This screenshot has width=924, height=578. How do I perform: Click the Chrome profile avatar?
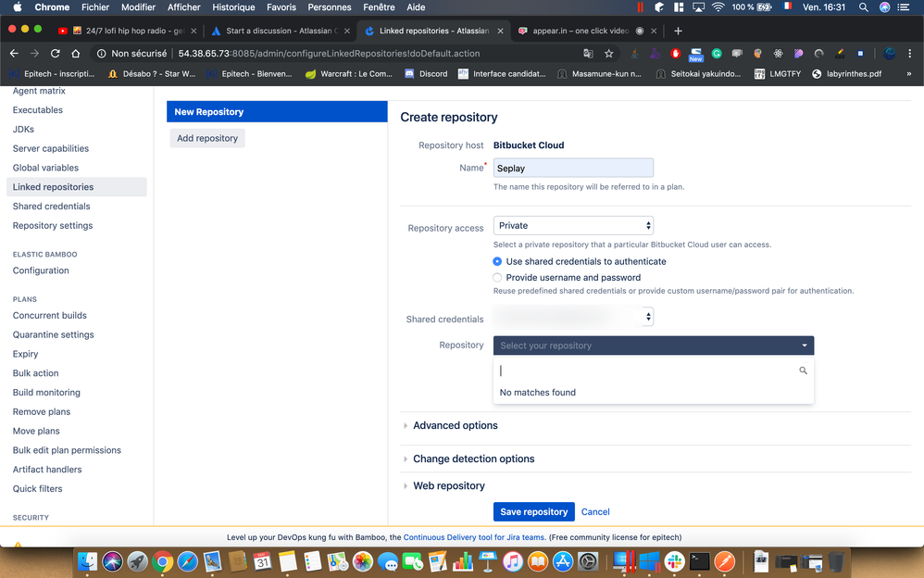(x=889, y=54)
